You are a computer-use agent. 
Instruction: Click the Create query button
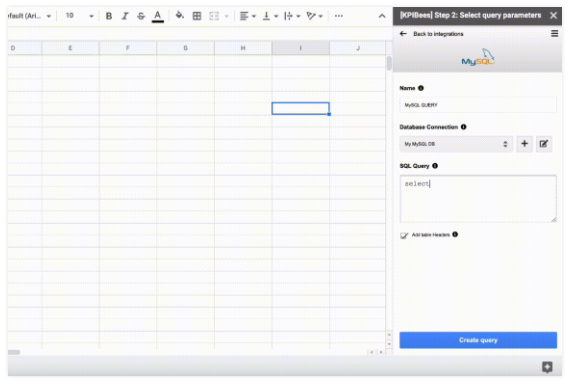point(478,340)
